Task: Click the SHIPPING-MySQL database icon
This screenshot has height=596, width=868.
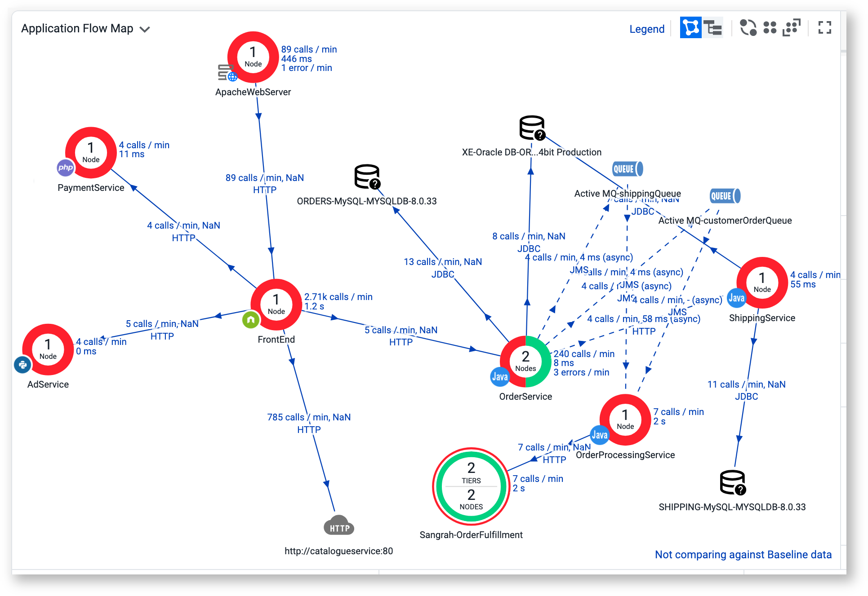Action: point(733,482)
